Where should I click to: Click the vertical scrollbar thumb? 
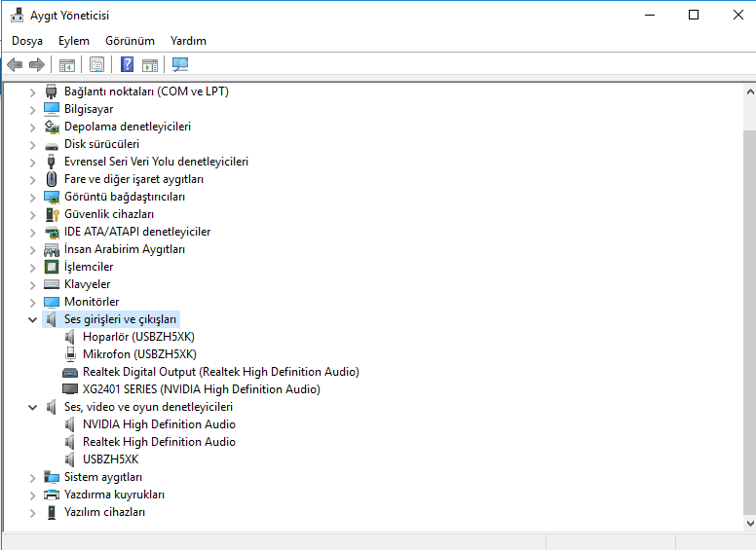pos(750,322)
